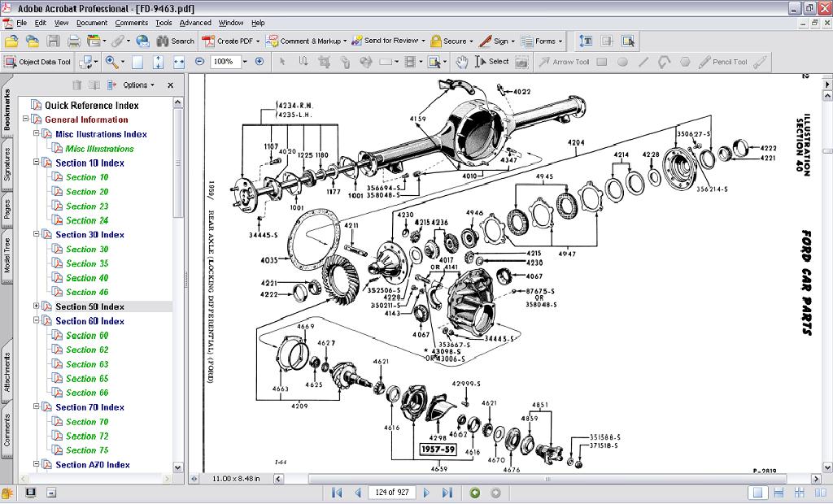Open the Section 46 bookmark link
The height and width of the screenshot is (504, 833).
pos(87,292)
